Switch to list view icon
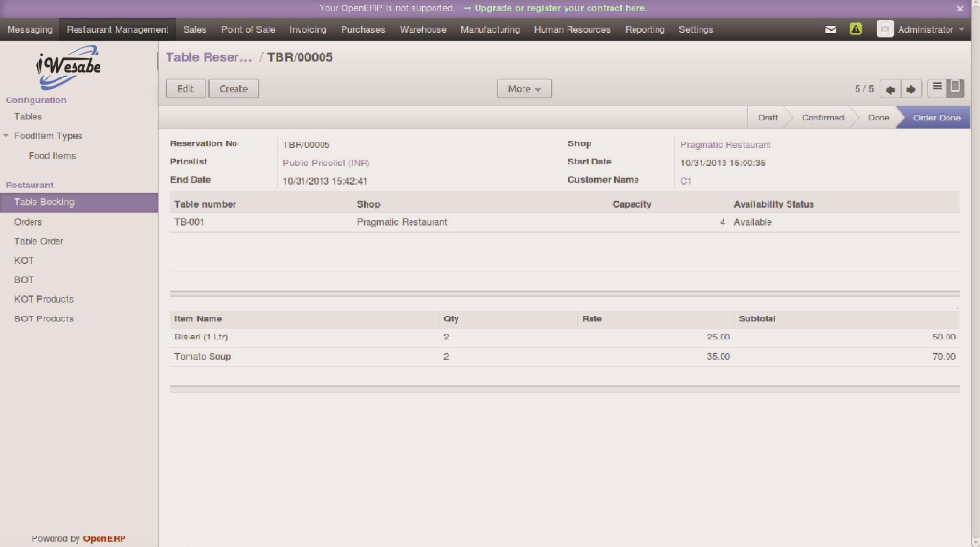 (937, 88)
